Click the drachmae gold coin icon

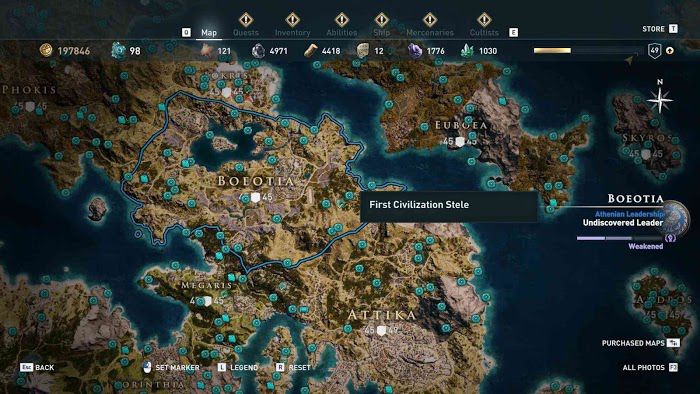click(x=46, y=50)
